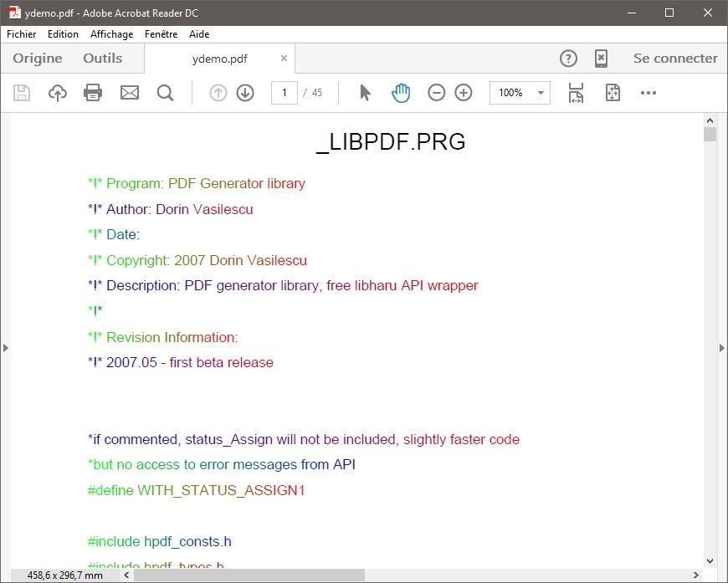Image resolution: width=728 pixels, height=583 pixels.
Task: Click the scroll right arrow
Action: pyautogui.click(x=695, y=575)
